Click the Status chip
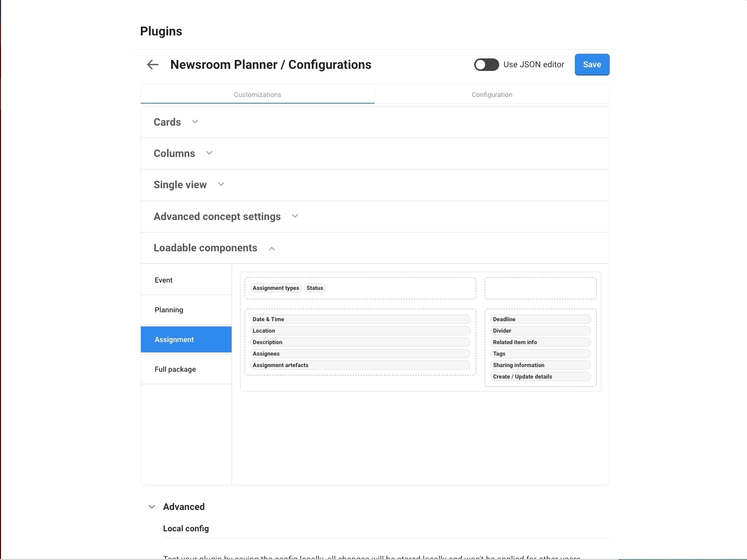 pyautogui.click(x=315, y=288)
